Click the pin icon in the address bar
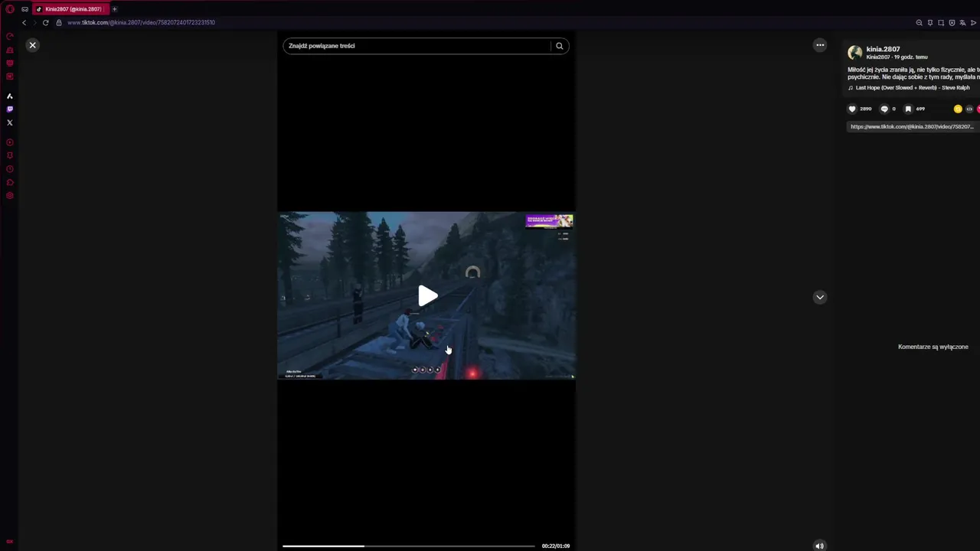 tap(930, 23)
